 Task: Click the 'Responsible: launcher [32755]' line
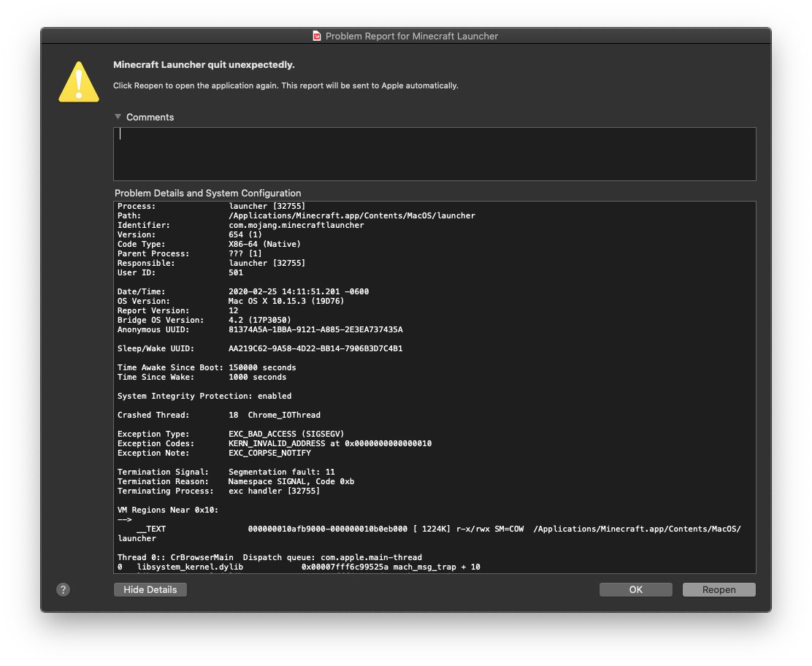[x=211, y=263]
